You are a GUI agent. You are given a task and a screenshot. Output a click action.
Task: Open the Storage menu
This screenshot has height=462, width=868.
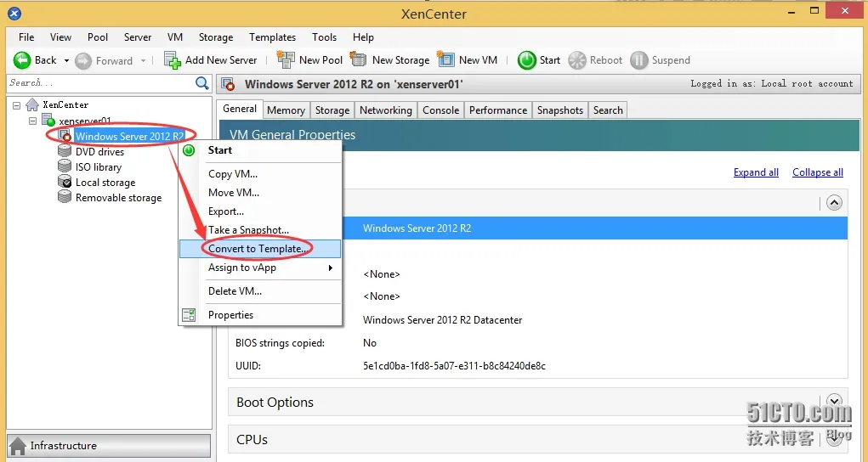(216, 37)
